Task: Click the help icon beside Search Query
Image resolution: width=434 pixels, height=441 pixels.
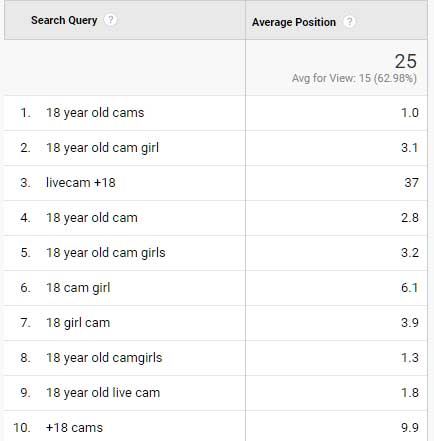Action: click(110, 20)
